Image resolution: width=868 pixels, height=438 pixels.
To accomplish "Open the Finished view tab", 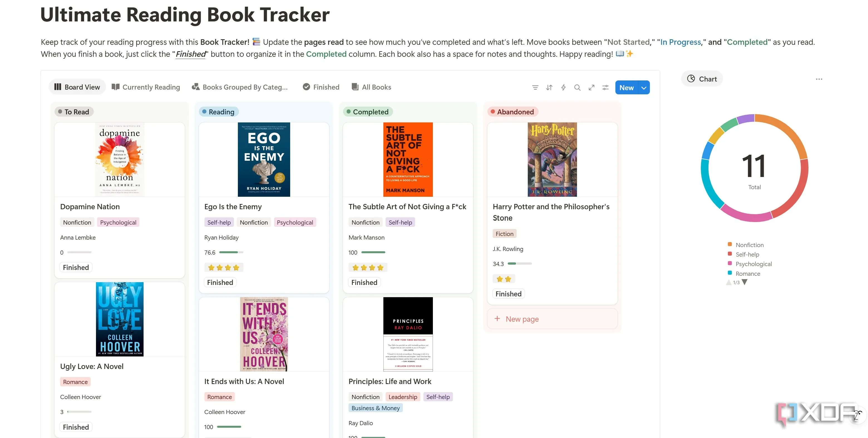I will pos(321,87).
